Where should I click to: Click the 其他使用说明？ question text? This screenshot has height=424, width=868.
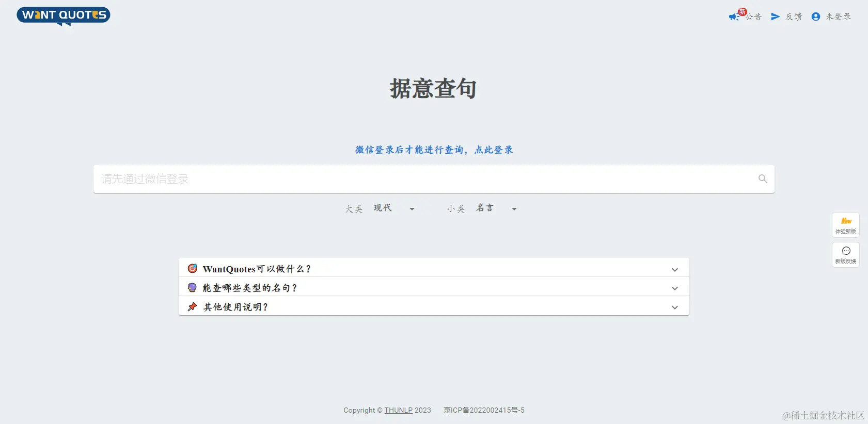[236, 307]
